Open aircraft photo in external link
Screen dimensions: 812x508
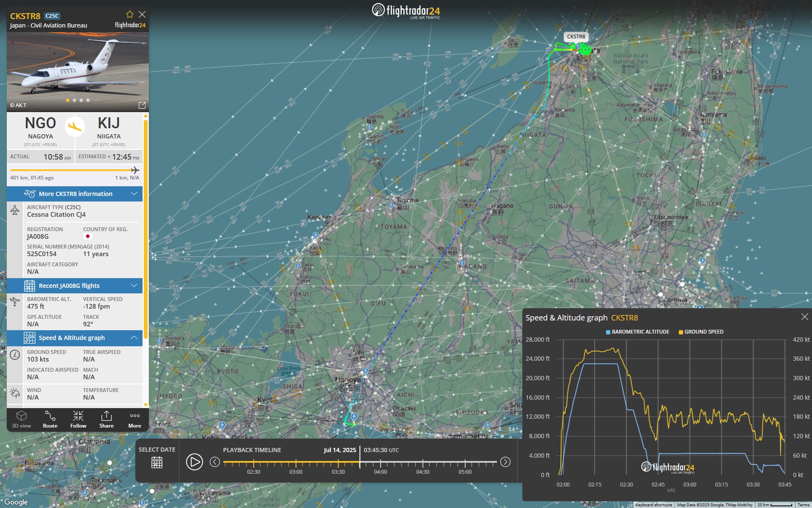pos(142,105)
